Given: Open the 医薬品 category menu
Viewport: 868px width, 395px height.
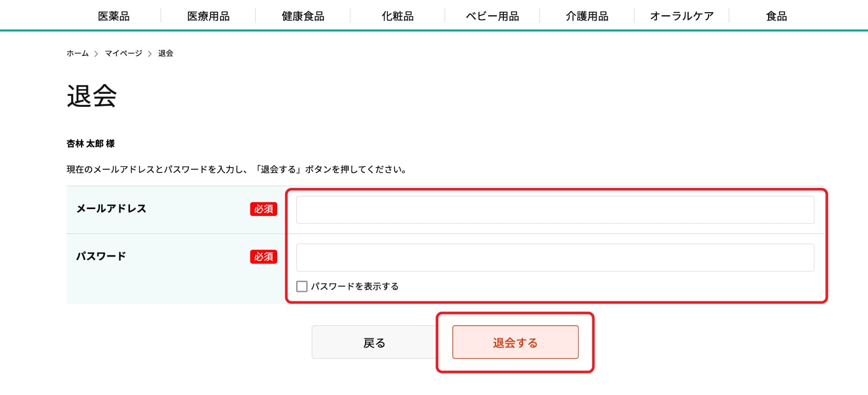Looking at the screenshot, I should click(114, 16).
